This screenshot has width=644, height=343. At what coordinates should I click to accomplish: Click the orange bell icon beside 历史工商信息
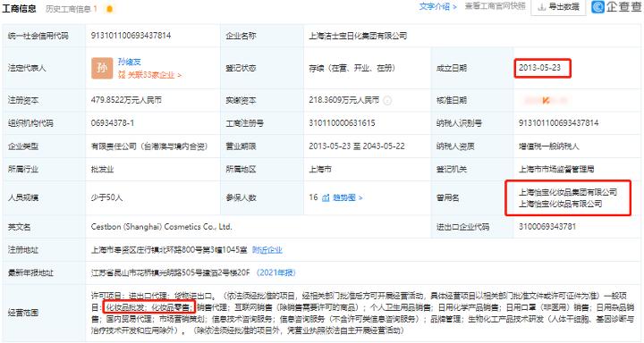(109, 9)
